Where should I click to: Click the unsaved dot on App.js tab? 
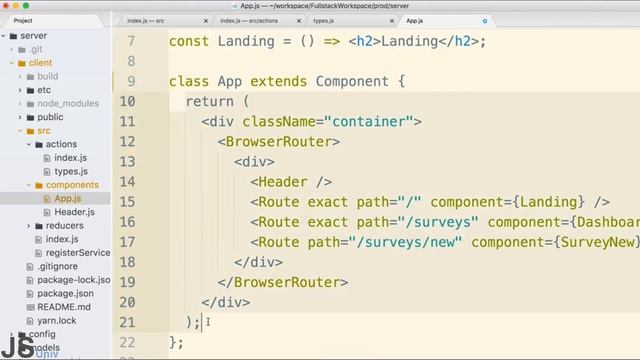pyautogui.click(x=485, y=21)
